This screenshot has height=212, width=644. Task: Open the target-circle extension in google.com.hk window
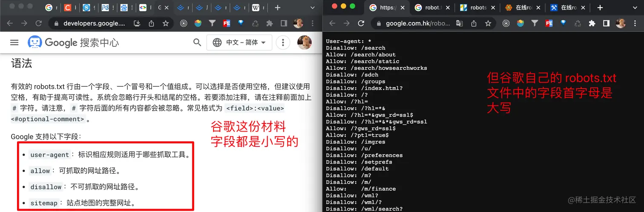(x=506, y=23)
